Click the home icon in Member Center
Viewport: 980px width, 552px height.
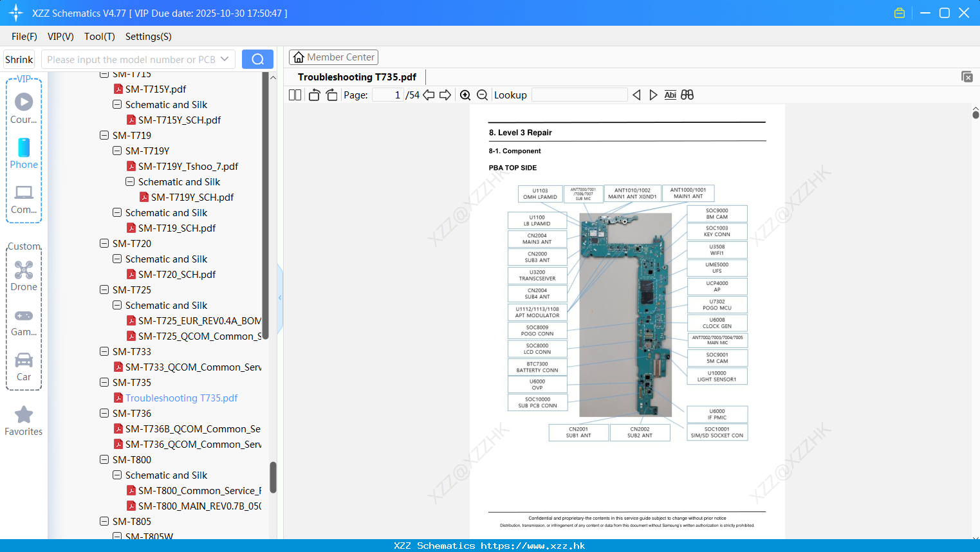(299, 57)
